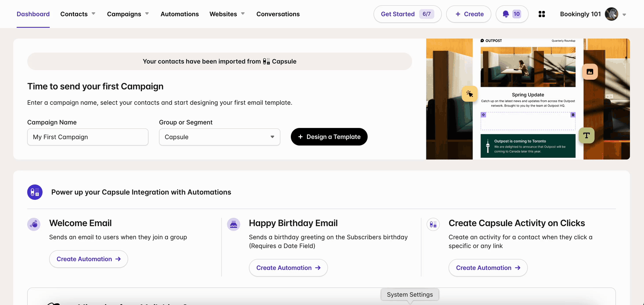Click the Get Started 6/7 button

coord(408,14)
